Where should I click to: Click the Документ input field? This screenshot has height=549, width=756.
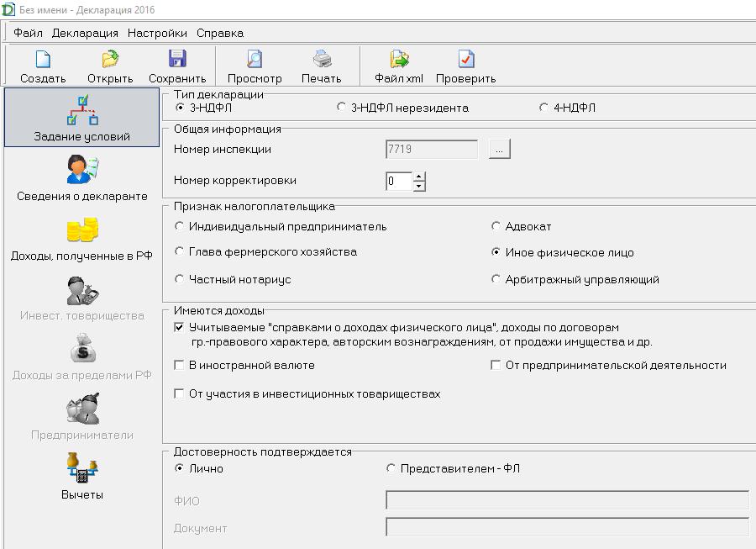(568, 527)
